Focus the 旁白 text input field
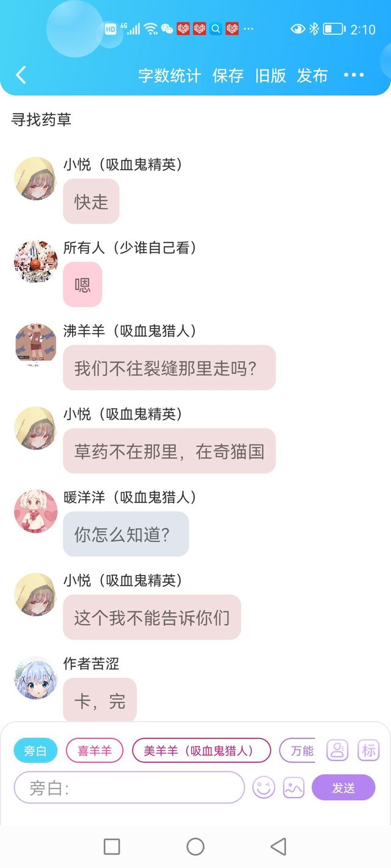The height and width of the screenshot is (868, 391). pyautogui.click(x=130, y=787)
